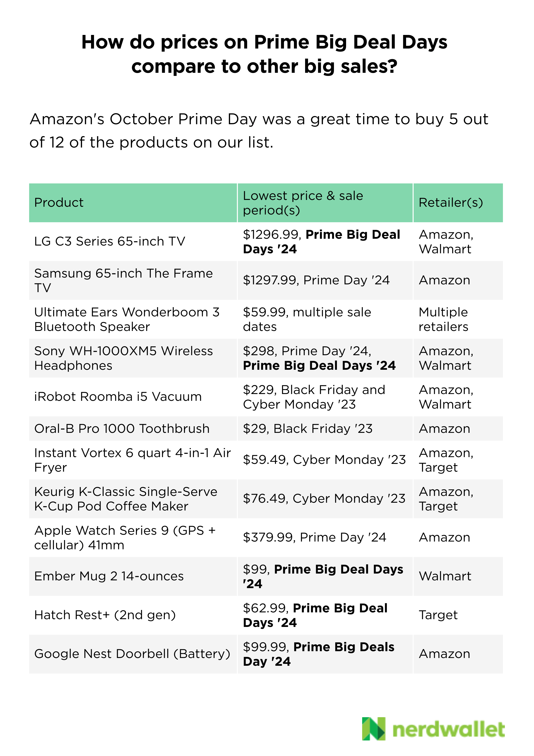Select Samsung 65-inch The Frame TV cell
This screenshot has width=534, height=756.
coord(124,280)
